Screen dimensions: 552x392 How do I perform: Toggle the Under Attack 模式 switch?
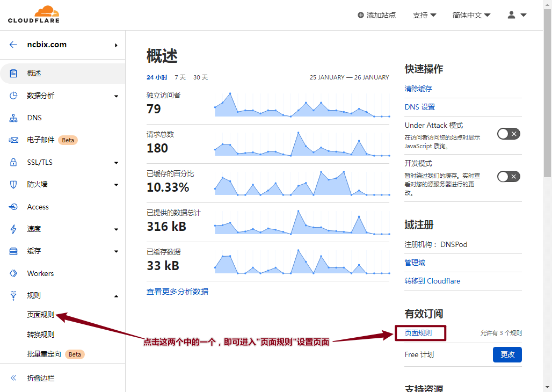(x=509, y=134)
